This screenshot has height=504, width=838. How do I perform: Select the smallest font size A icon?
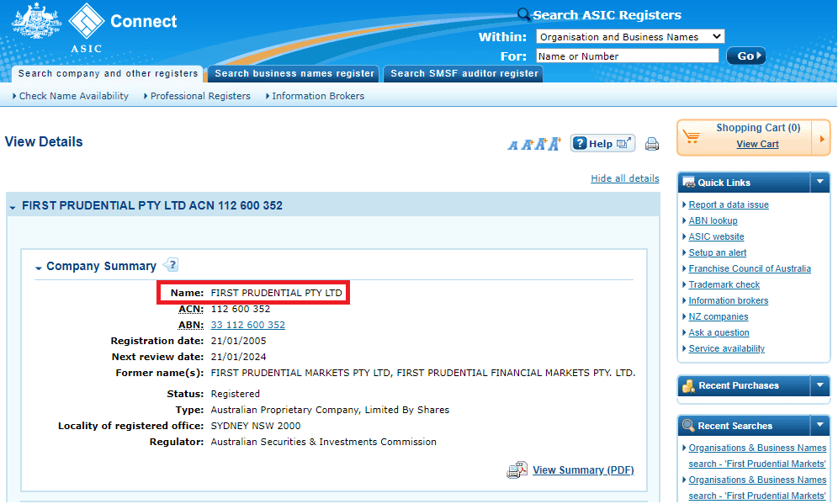click(513, 146)
